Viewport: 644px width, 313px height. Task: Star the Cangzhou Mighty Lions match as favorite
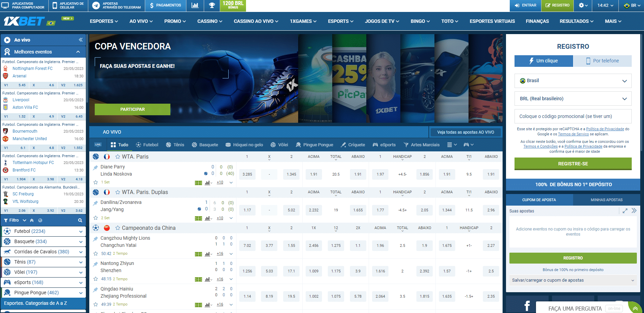coord(96,254)
